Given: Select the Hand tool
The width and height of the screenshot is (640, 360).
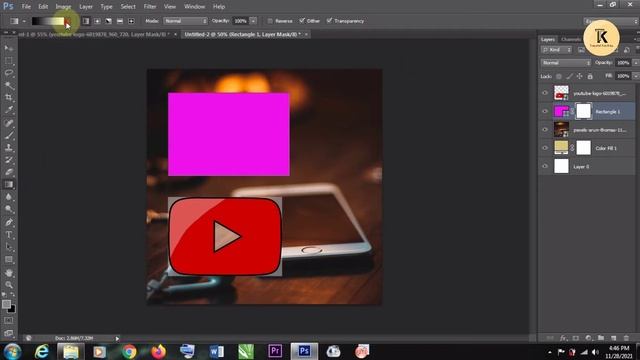Looking at the screenshot, I should pos(9,273).
